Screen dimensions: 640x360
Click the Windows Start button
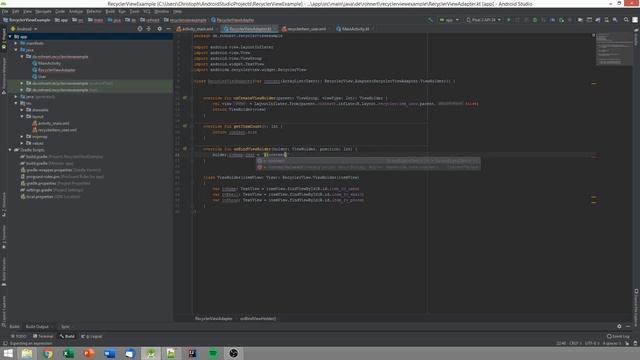point(8,353)
